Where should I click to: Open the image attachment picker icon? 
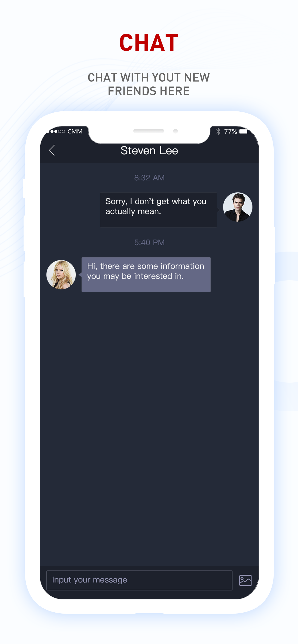[245, 580]
